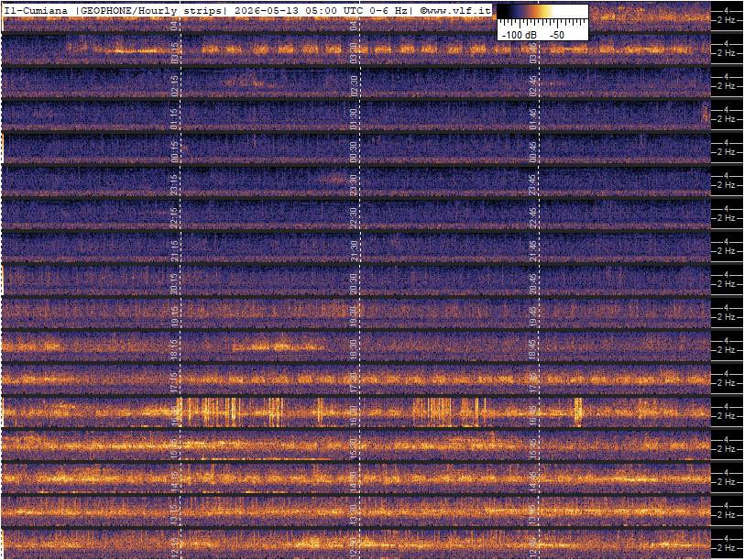Click the 21:30 time marker

(x=354, y=250)
